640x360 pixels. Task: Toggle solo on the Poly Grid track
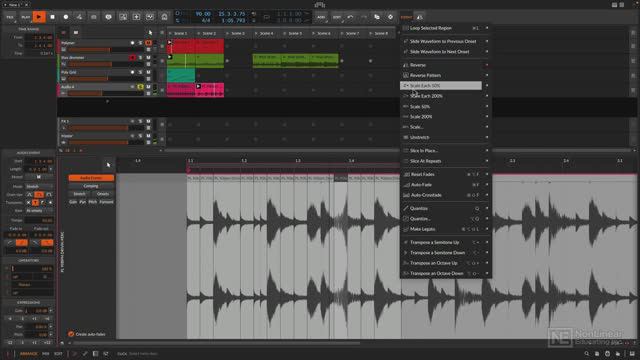coord(140,72)
